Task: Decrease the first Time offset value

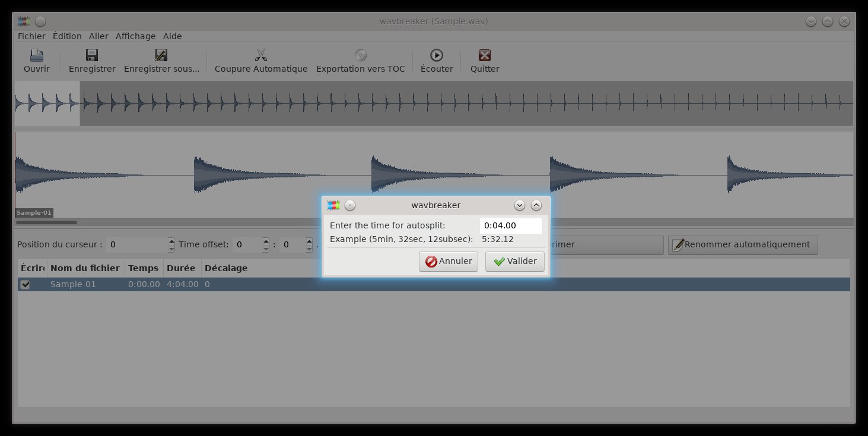Action: pos(266,248)
